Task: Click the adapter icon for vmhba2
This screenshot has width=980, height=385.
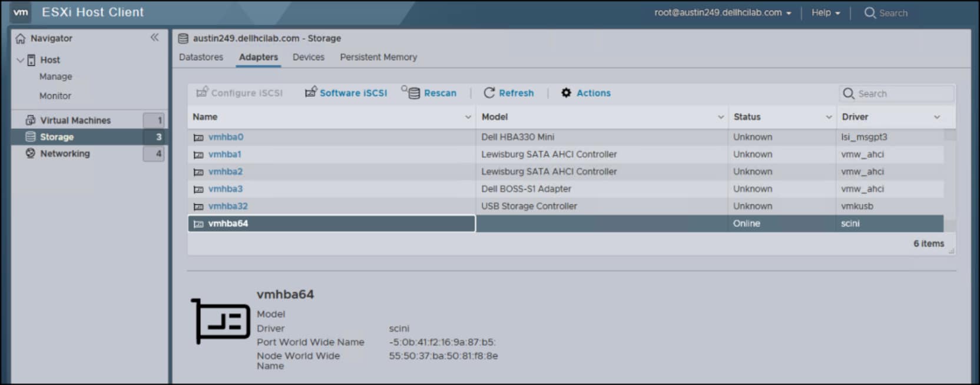Action: pos(198,172)
